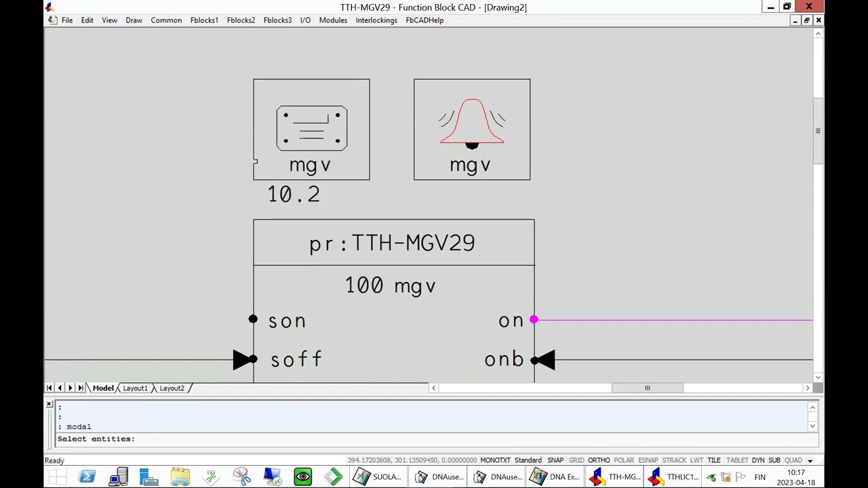Open File Explorer folder in taskbar
Image resolution: width=868 pixels, height=488 pixels.
tap(180, 477)
